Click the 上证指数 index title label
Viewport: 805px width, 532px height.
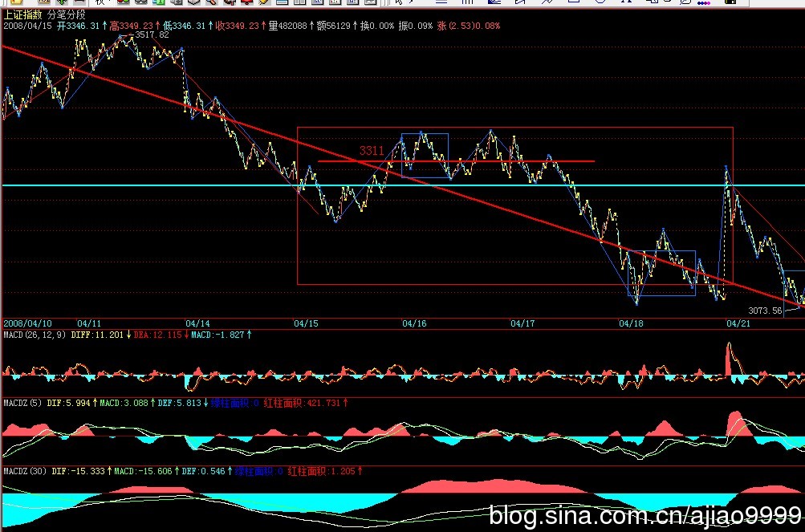coord(23,14)
